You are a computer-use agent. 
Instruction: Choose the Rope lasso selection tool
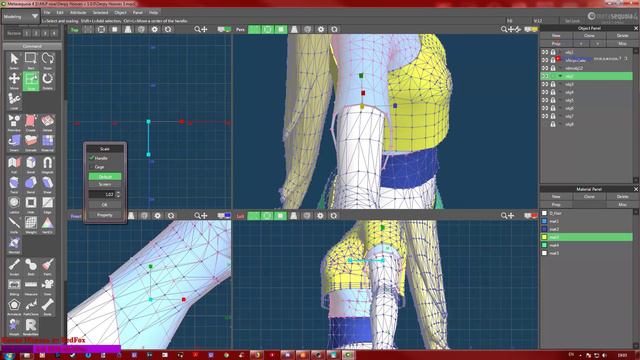(x=47, y=60)
